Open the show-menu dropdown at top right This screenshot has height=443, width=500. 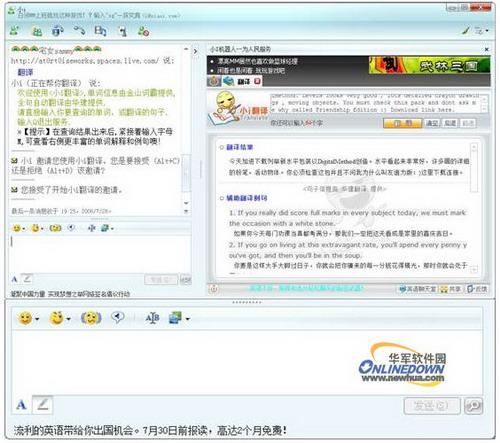coord(482,31)
